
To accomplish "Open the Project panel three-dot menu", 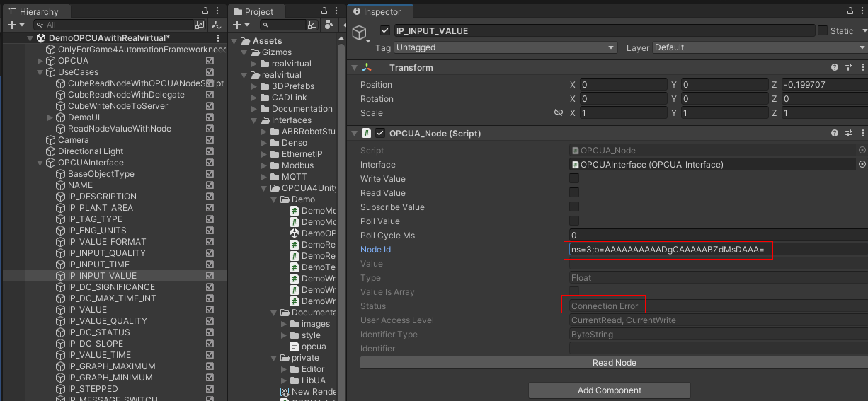I will [335, 11].
